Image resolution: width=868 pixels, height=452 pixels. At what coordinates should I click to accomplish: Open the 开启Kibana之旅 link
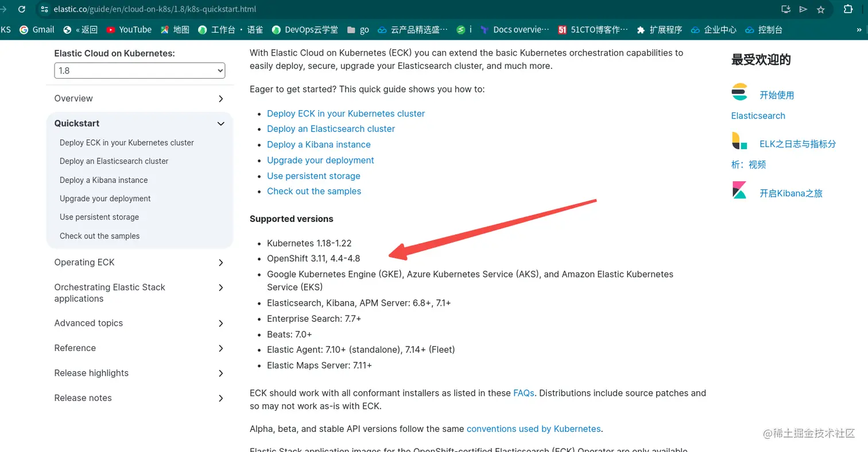click(791, 193)
